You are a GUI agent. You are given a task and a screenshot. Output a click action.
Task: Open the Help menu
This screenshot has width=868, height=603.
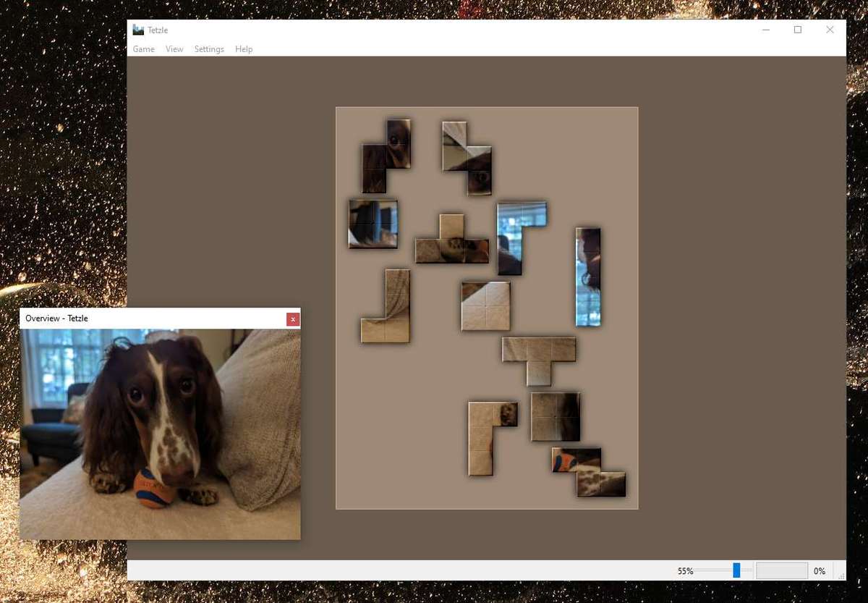(244, 49)
